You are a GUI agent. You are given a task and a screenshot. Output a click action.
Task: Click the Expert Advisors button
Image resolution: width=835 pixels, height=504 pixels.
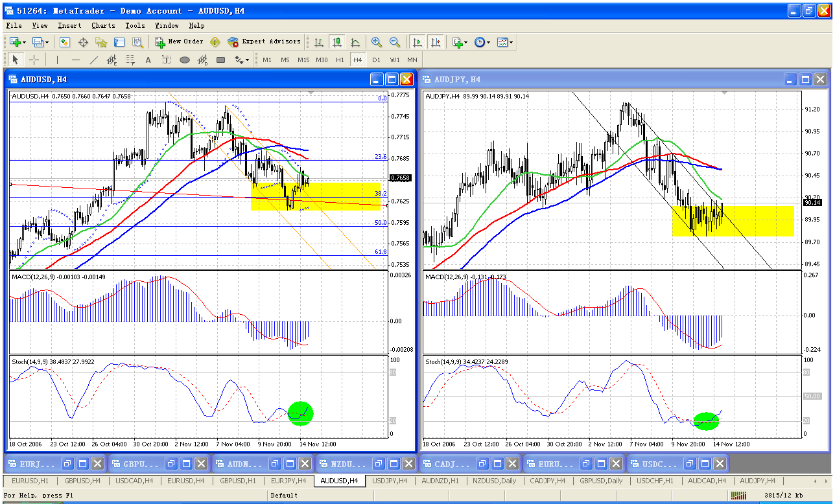point(265,42)
